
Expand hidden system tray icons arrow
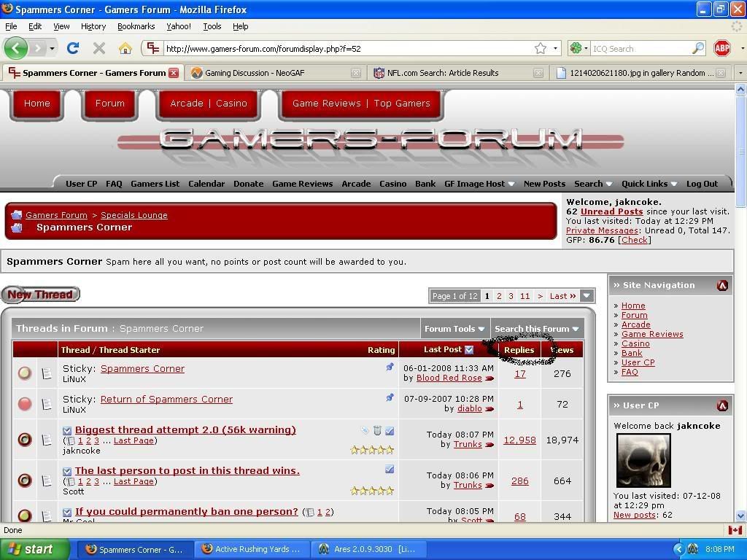(679, 549)
